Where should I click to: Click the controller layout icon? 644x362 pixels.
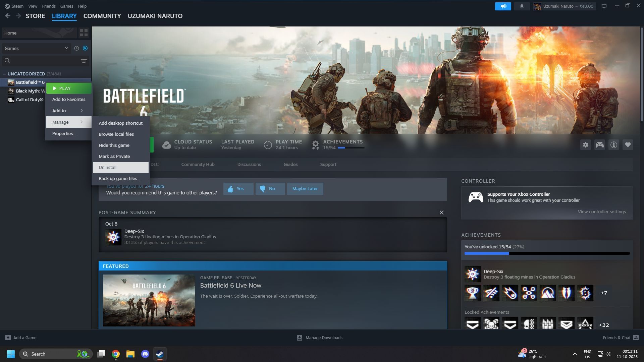point(599,145)
